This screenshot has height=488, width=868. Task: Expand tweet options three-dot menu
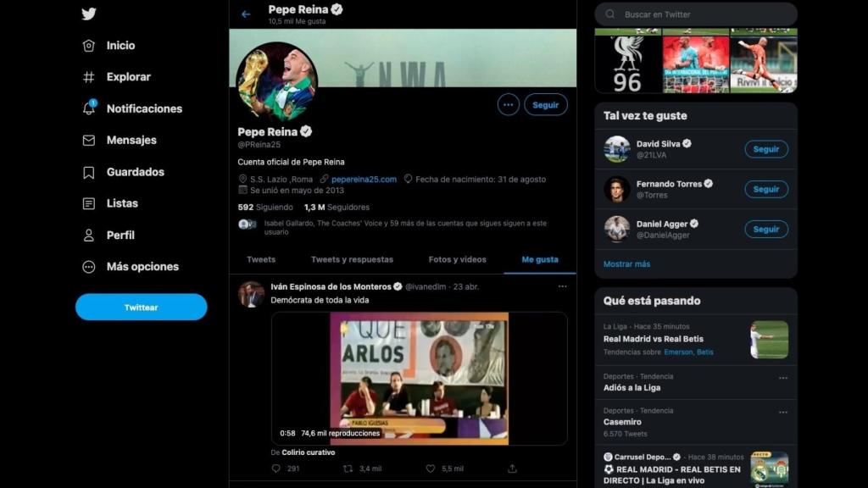click(x=562, y=286)
